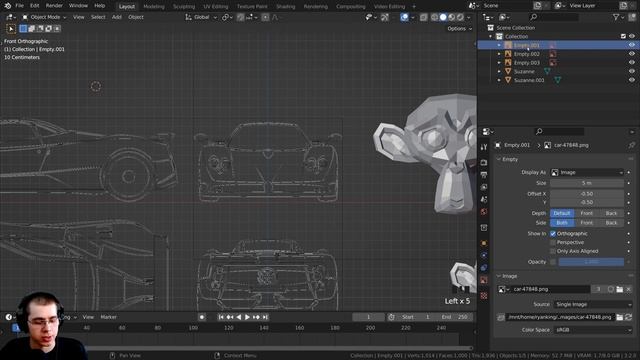Open the Scene properties tab icon
This screenshot has width=640, height=360.
coord(484,200)
